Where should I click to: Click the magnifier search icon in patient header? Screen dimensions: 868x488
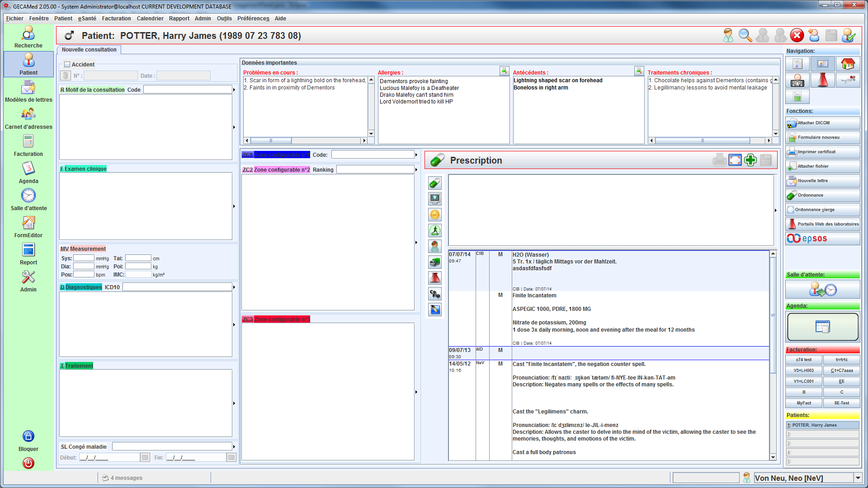[x=745, y=35]
